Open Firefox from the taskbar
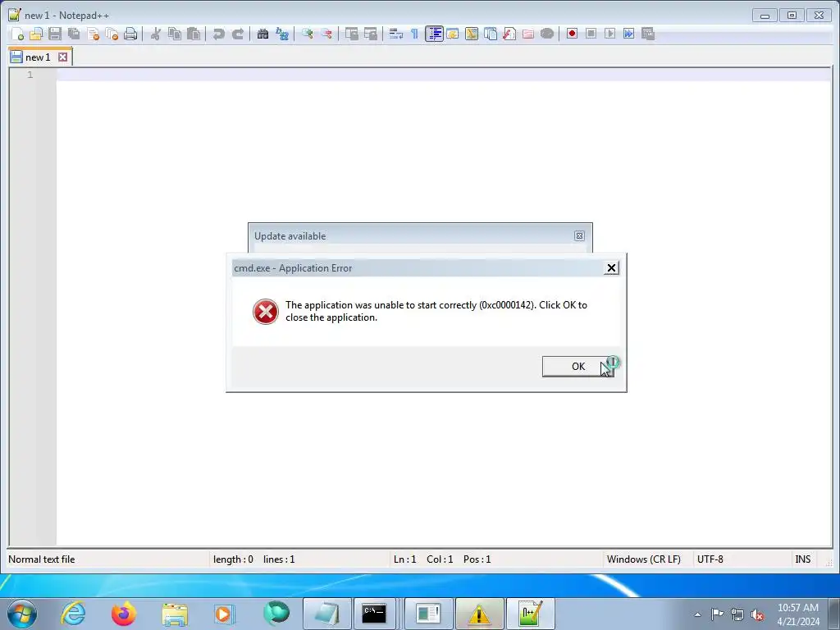Viewport: 840px width, 630px height. [124, 614]
